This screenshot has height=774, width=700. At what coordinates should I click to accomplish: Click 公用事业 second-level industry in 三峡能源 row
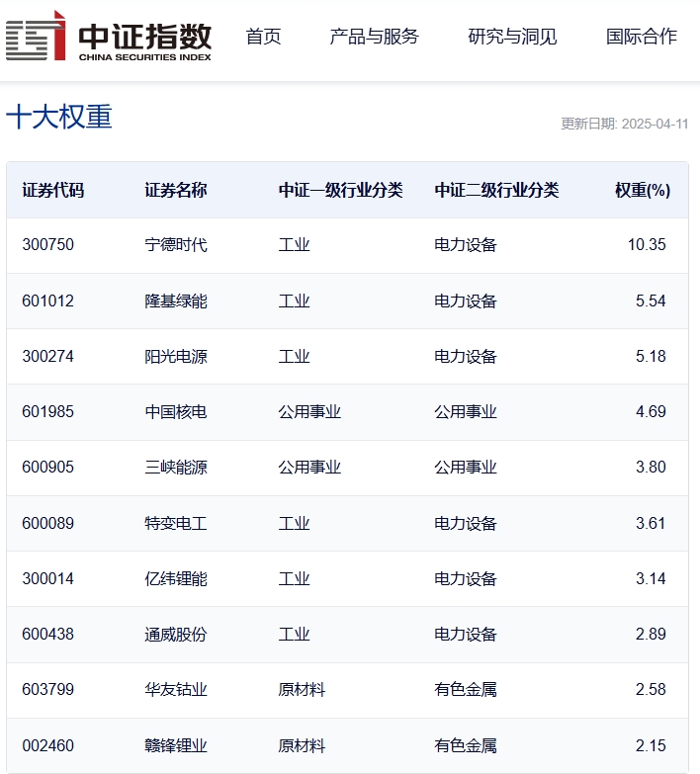466,467
